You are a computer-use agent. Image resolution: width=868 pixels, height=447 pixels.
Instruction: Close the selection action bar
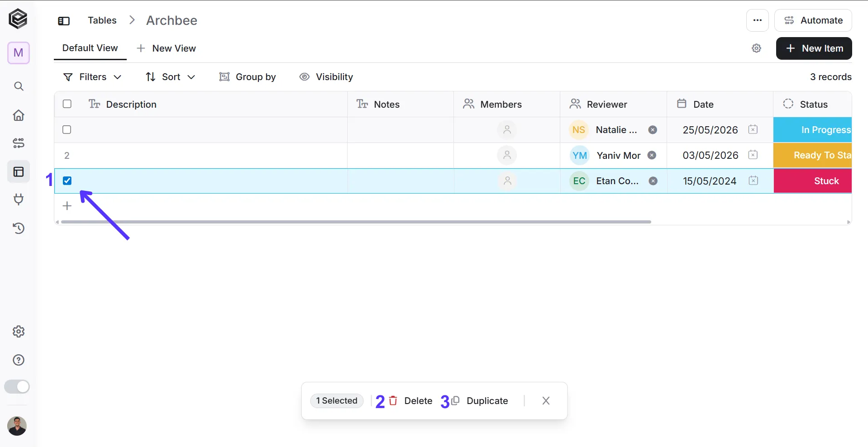click(x=546, y=400)
